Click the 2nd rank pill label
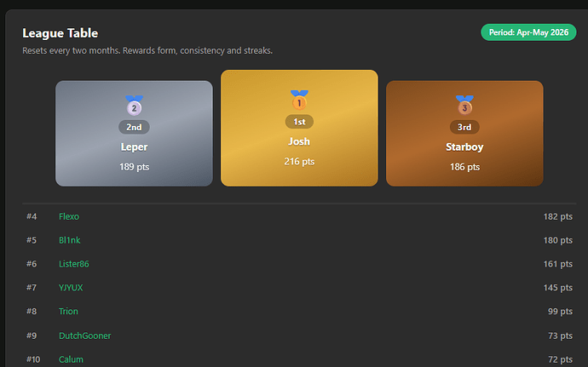 pos(134,127)
